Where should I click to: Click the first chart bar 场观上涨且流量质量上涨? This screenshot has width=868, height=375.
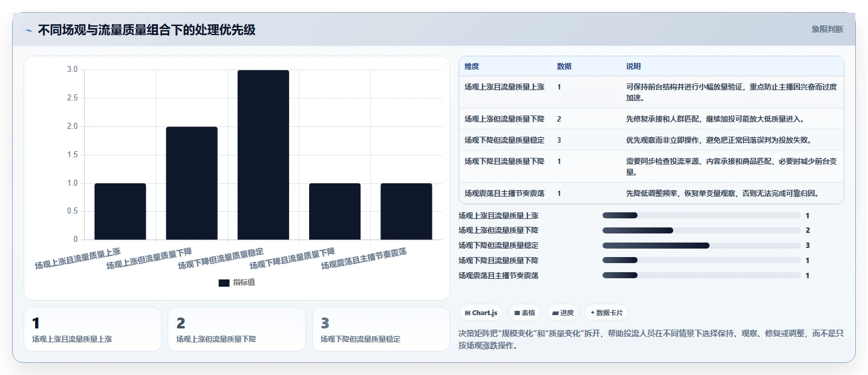(x=120, y=212)
